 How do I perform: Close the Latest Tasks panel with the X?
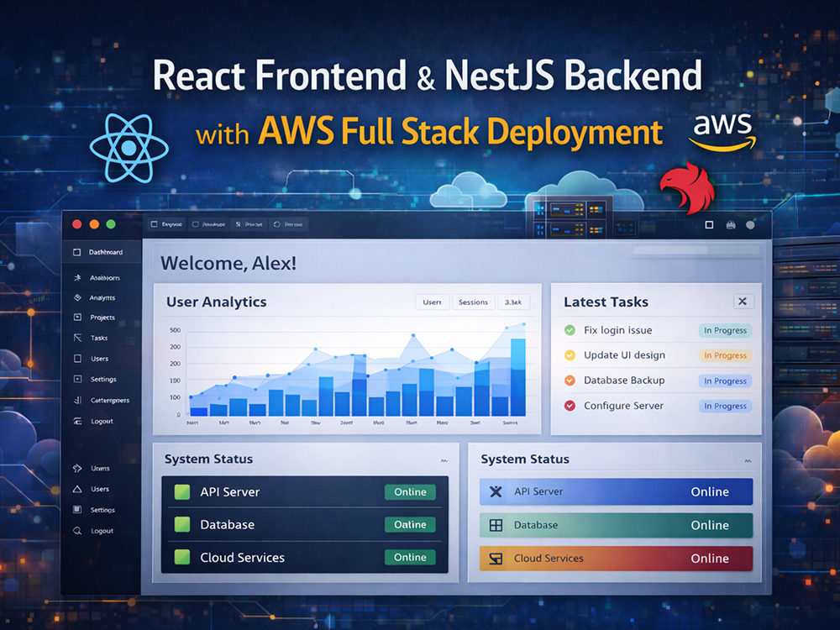[x=743, y=301]
